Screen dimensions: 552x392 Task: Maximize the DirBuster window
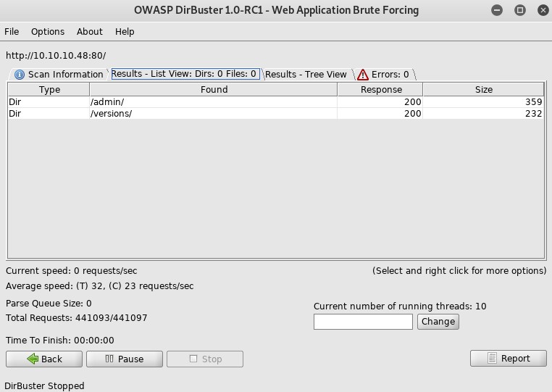pyautogui.click(x=520, y=10)
